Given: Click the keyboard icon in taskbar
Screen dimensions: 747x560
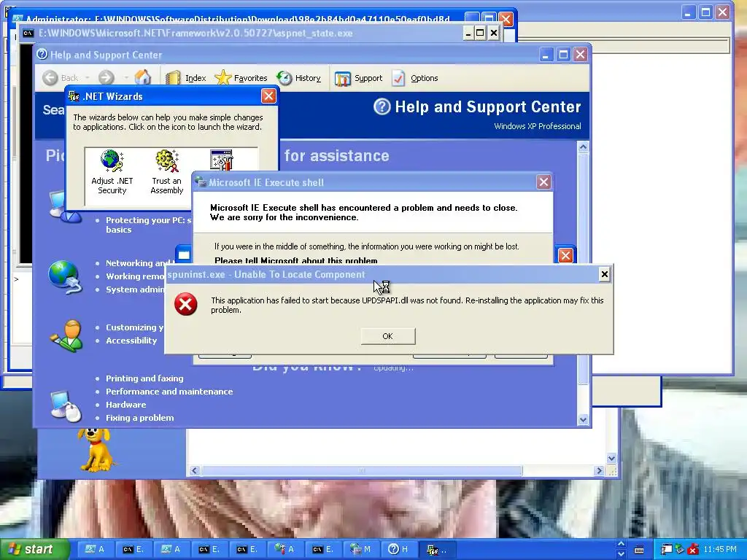Looking at the screenshot, I should pyautogui.click(x=639, y=550).
